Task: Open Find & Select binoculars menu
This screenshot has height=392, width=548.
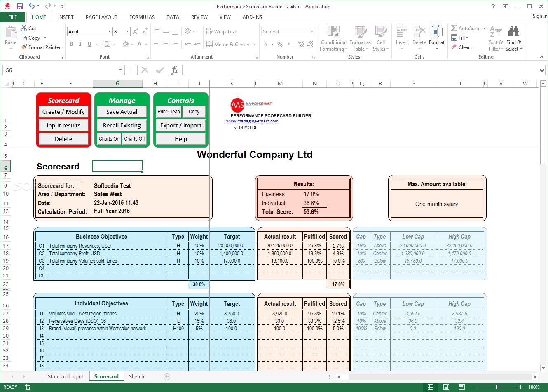Action: [x=514, y=38]
